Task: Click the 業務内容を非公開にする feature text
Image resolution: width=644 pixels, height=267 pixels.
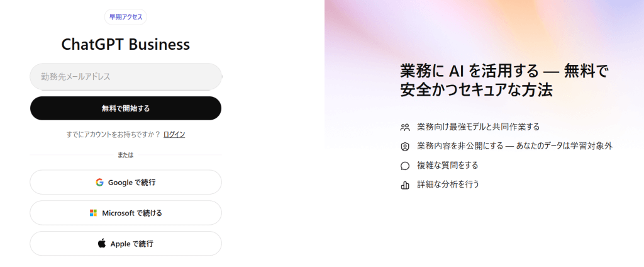Action: tap(514, 146)
